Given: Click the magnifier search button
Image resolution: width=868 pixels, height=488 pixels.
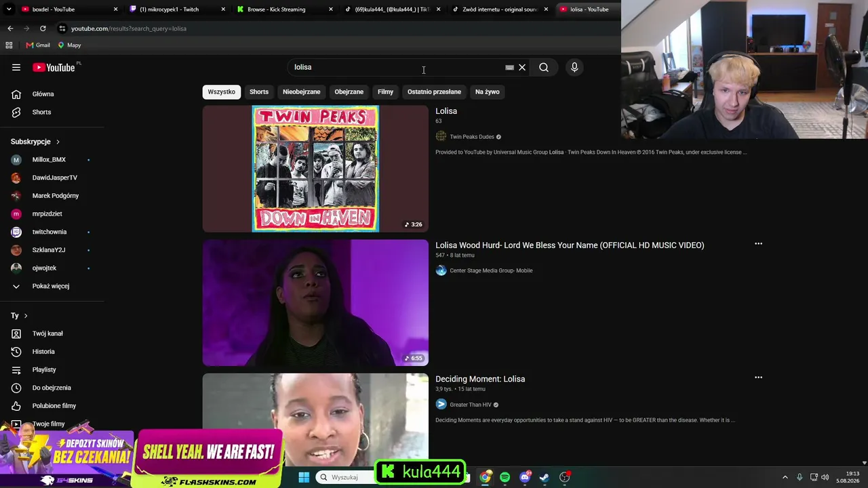Looking at the screenshot, I should click(544, 67).
